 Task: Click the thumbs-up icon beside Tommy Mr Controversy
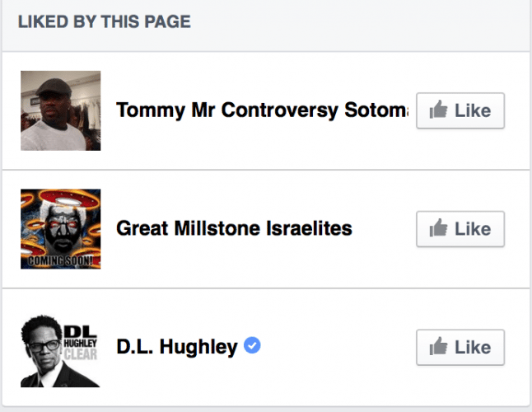(439, 111)
